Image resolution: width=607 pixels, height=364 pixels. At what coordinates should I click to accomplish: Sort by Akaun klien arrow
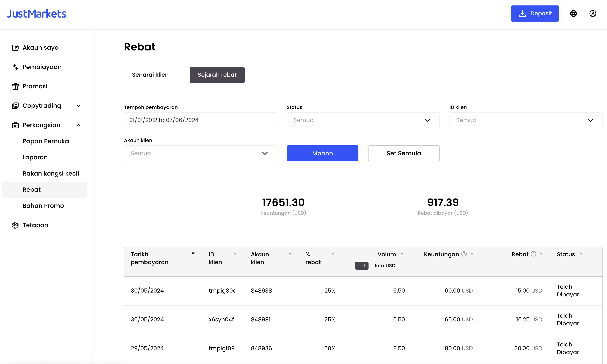pos(290,254)
